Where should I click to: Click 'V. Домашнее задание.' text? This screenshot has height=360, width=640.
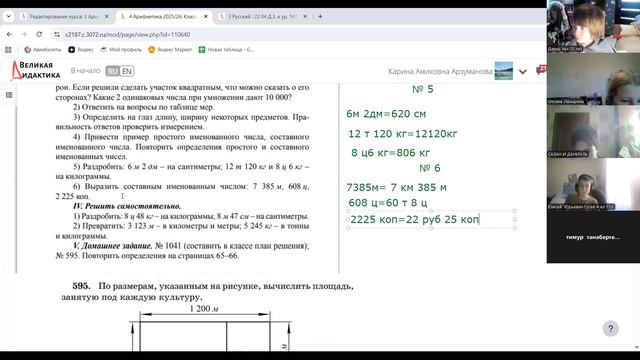pyautogui.click(x=113, y=246)
